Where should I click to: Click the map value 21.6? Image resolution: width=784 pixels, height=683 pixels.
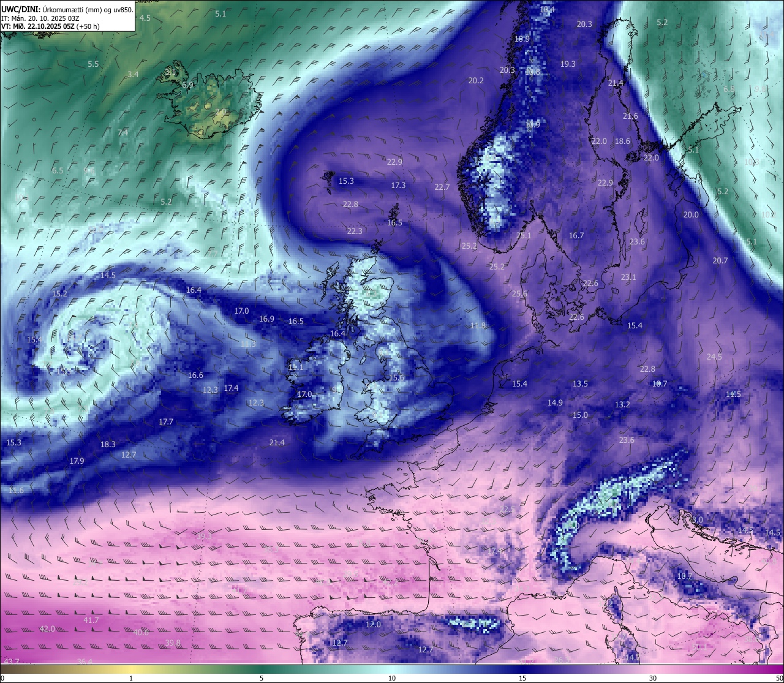click(x=630, y=116)
